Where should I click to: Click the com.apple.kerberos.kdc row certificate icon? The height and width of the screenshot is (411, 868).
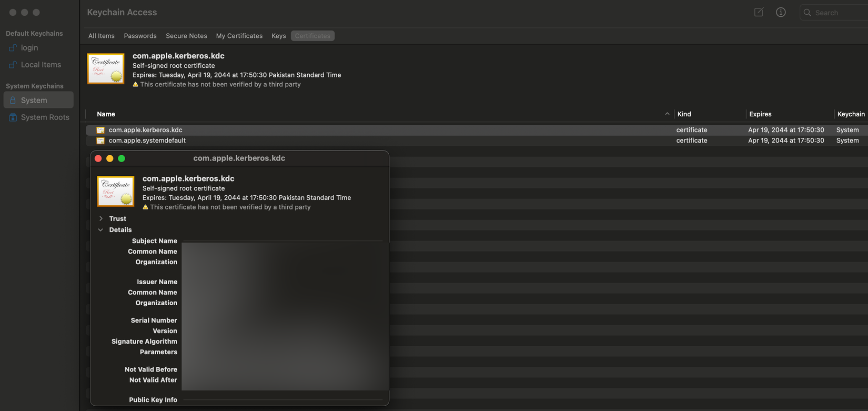[x=100, y=130]
